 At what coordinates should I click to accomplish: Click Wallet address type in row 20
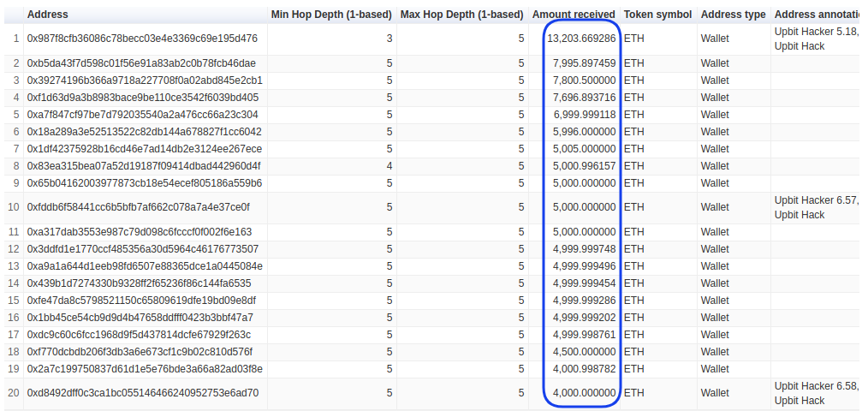[715, 393]
